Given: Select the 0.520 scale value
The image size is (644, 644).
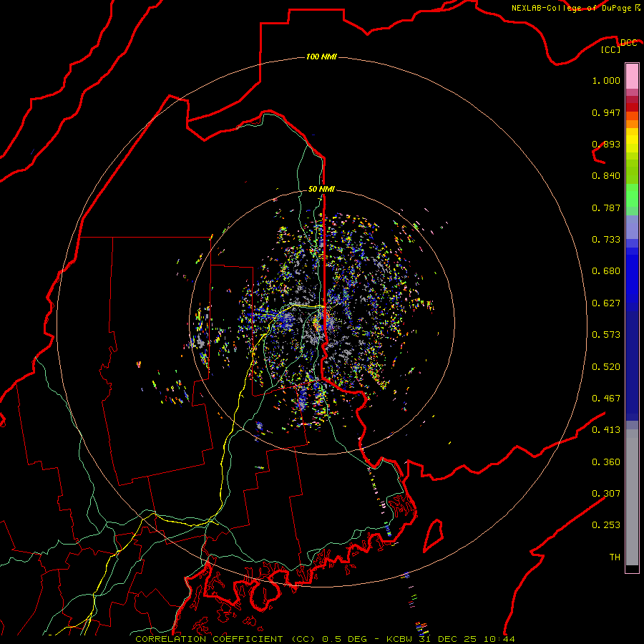Looking at the screenshot, I should tap(606, 367).
